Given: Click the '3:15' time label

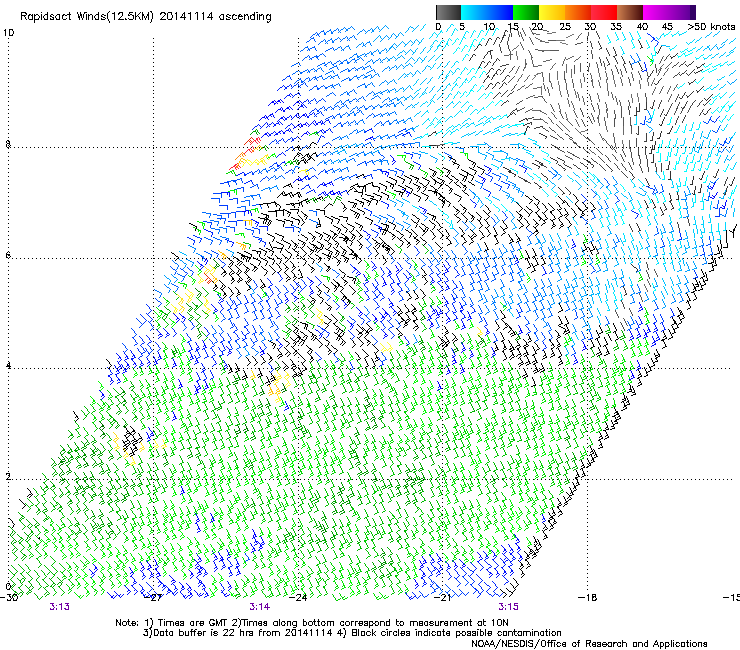Looking at the screenshot, I should click(x=508, y=607).
